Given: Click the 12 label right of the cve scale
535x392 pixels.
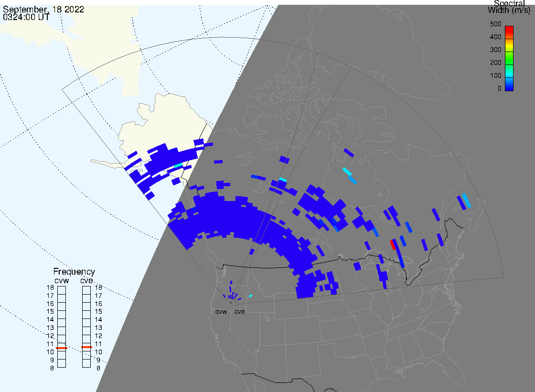Looking at the screenshot, I should coord(98,336).
